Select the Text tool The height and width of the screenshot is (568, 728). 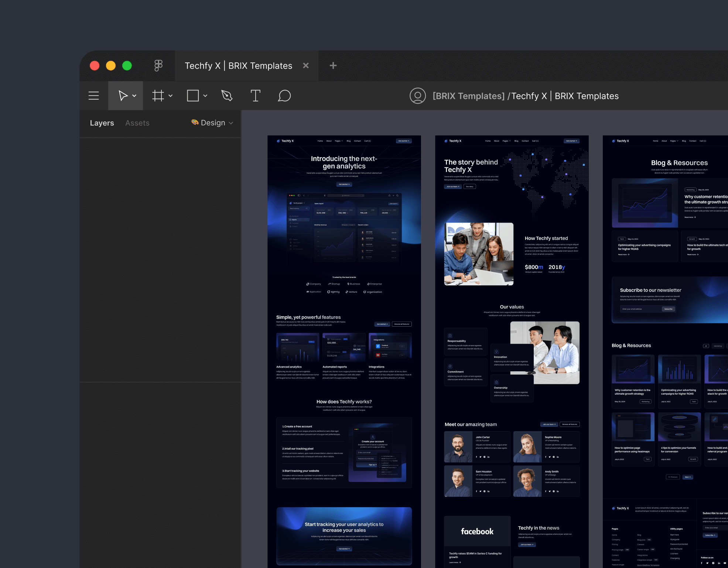pyautogui.click(x=255, y=96)
